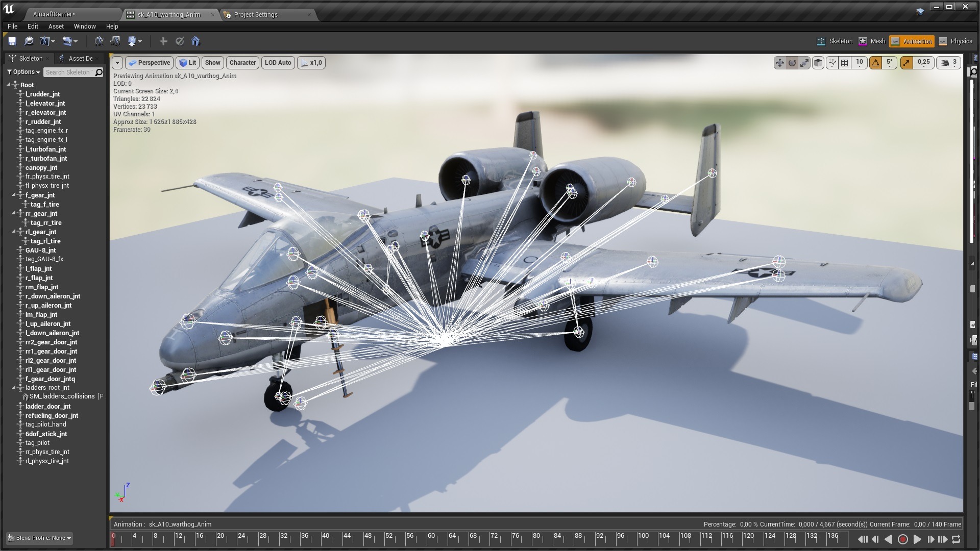Image resolution: width=980 pixels, height=551 pixels.
Task: Open viewport options arrow dropdown
Action: 117,63
